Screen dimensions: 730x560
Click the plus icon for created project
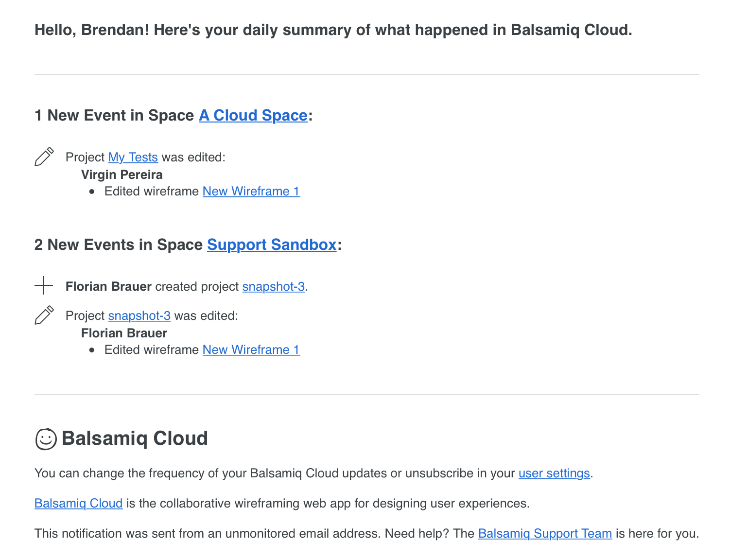pyautogui.click(x=44, y=286)
